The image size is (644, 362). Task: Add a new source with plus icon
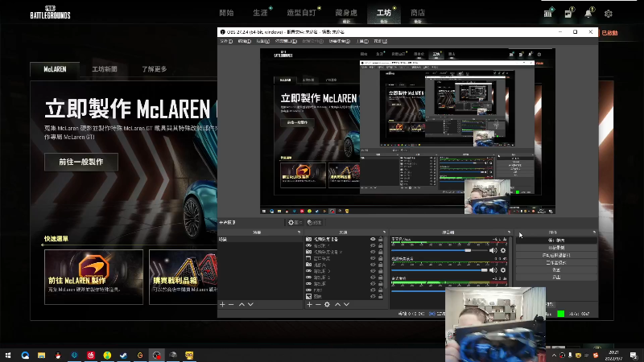coord(310,305)
